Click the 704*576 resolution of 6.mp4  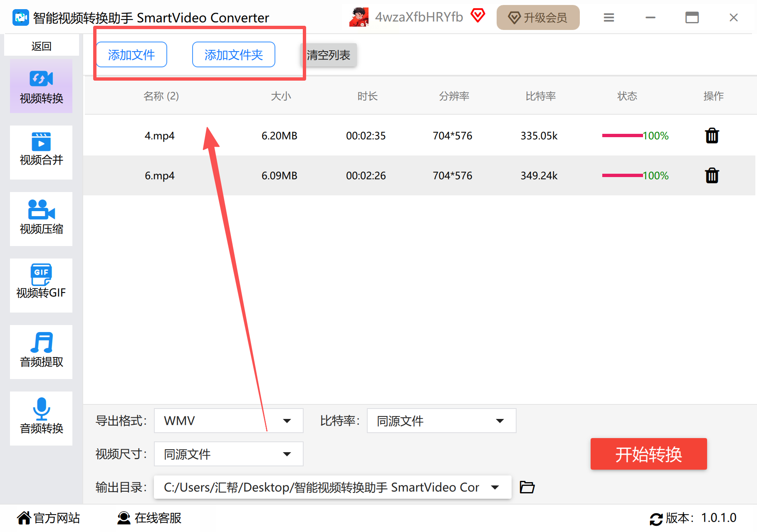coord(453,176)
